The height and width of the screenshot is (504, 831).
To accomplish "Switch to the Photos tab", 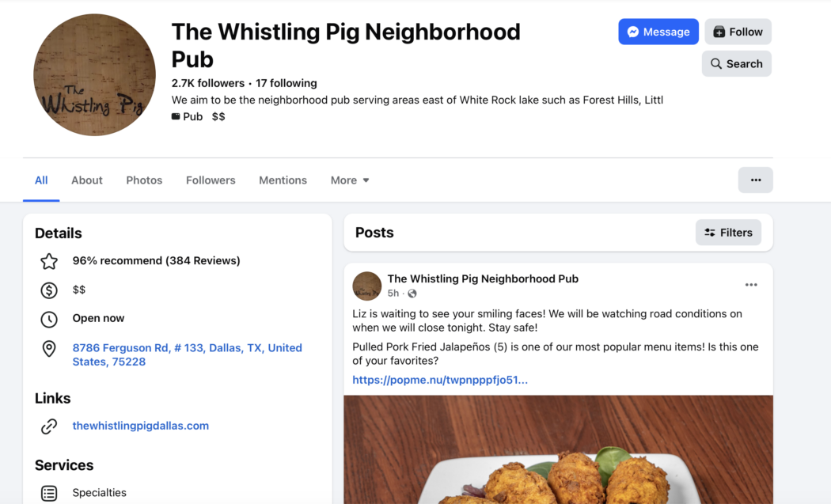I will point(144,180).
